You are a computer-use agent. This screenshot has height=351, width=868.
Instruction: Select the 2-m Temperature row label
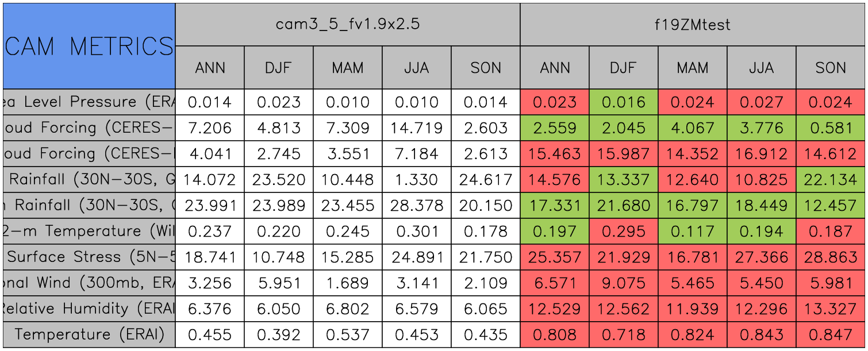[89, 231]
